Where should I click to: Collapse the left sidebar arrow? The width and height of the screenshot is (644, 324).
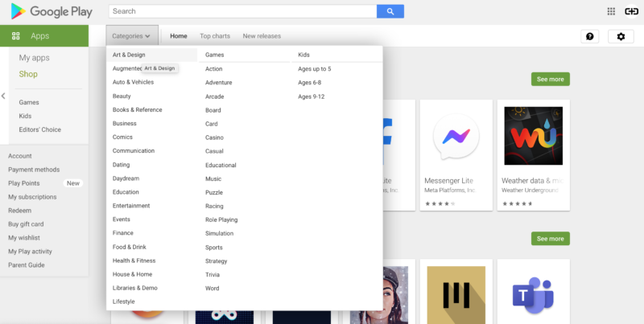(x=3, y=96)
